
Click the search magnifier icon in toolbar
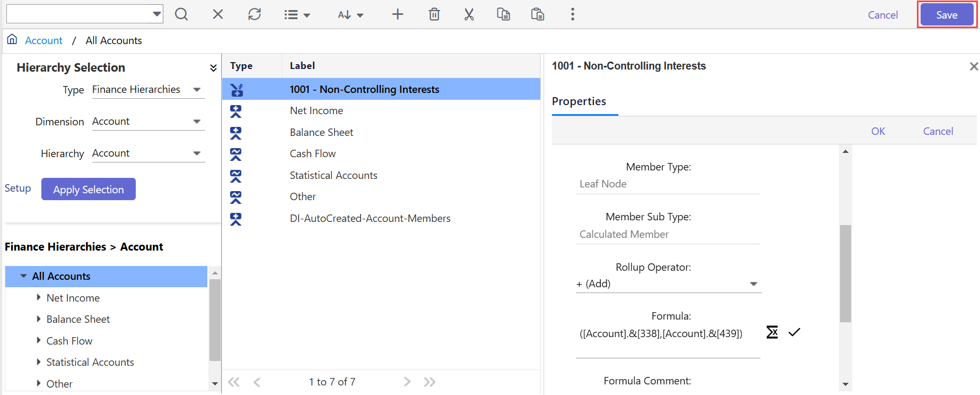tap(181, 14)
